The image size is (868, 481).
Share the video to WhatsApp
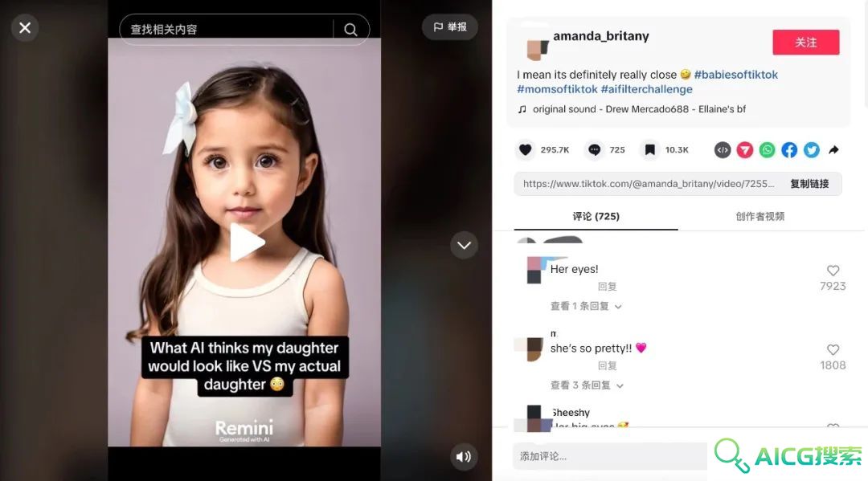[x=767, y=150]
